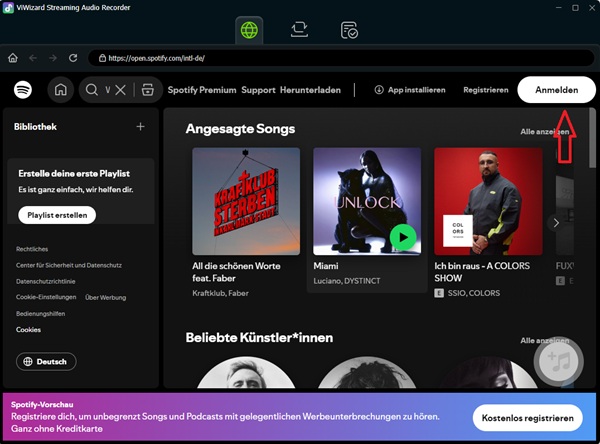Open the Angesagte Songs heading
This screenshot has height=444, width=600.
point(240,129)
